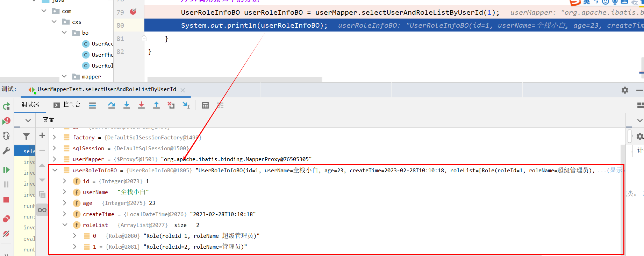Collapse the mapper package in project tree

click(x=64, y=76)
